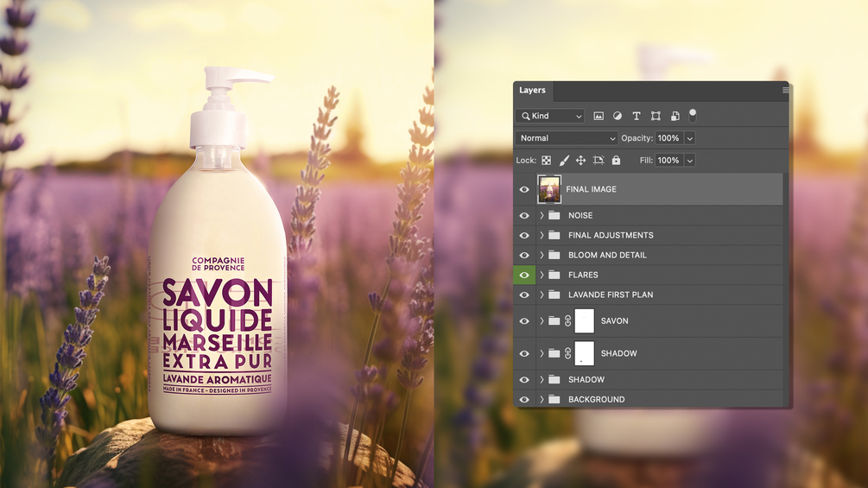Open the Layers panel menu
The image size is (868, 488).
click(785, 90)
